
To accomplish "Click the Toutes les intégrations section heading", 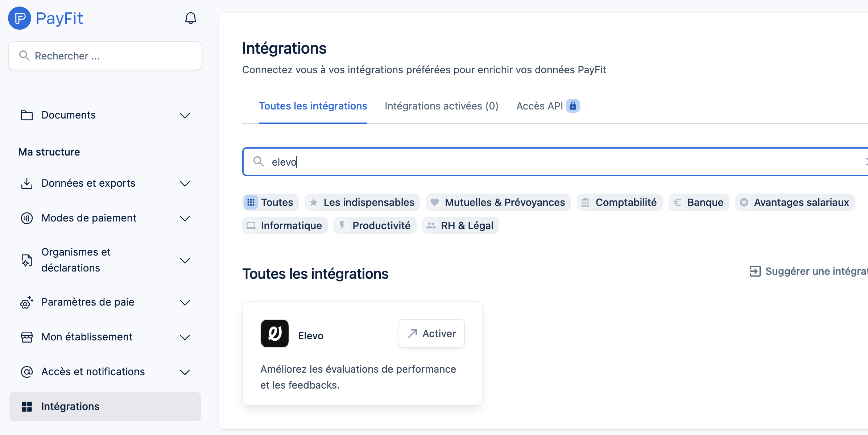I will click(x=315, y=274).
